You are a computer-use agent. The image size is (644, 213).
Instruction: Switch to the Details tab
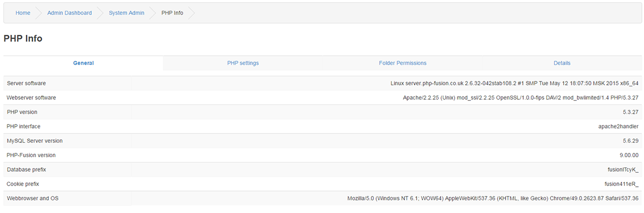562,63
